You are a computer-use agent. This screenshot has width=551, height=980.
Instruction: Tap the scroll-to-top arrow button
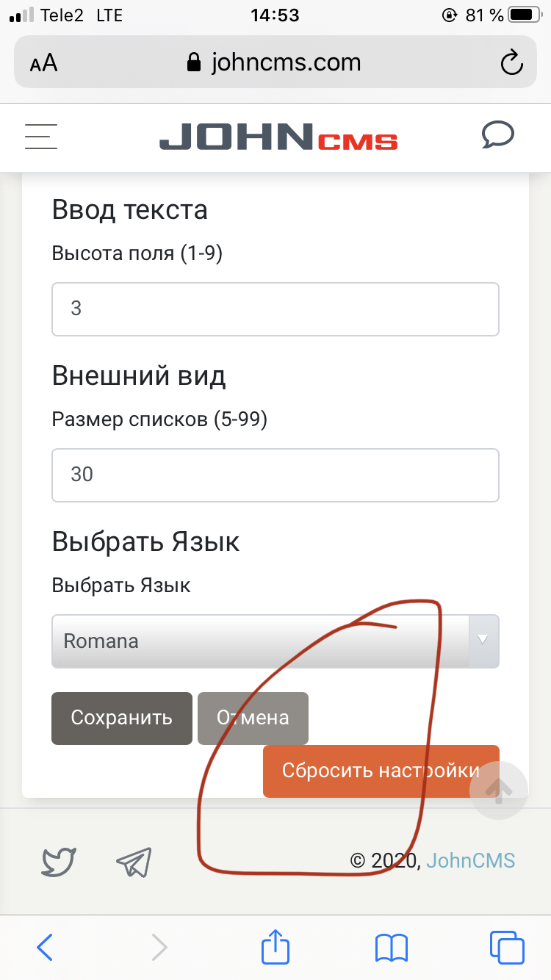tap(499, 790)
